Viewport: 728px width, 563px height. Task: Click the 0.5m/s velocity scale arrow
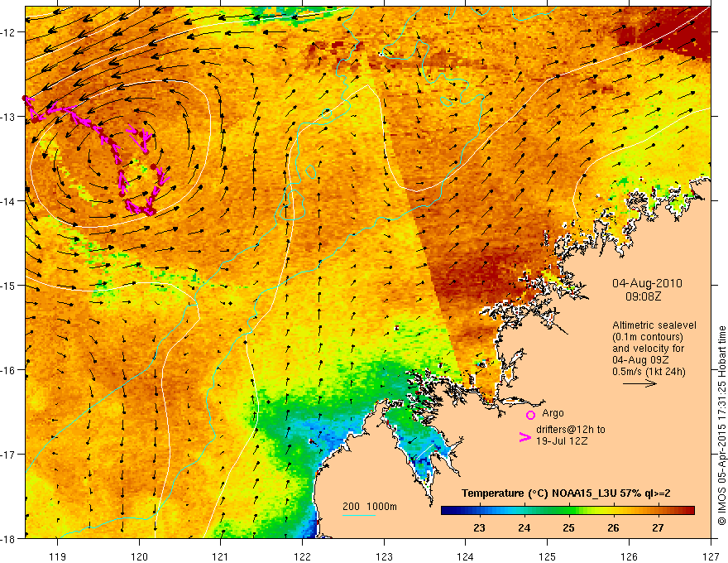pyautogui.click(x=639, y=383)
